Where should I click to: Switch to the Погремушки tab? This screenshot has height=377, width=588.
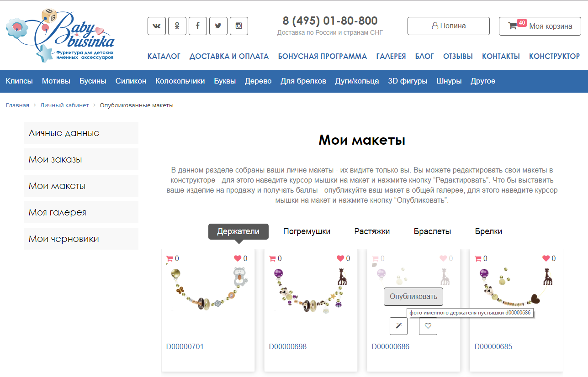pos(307,231)
